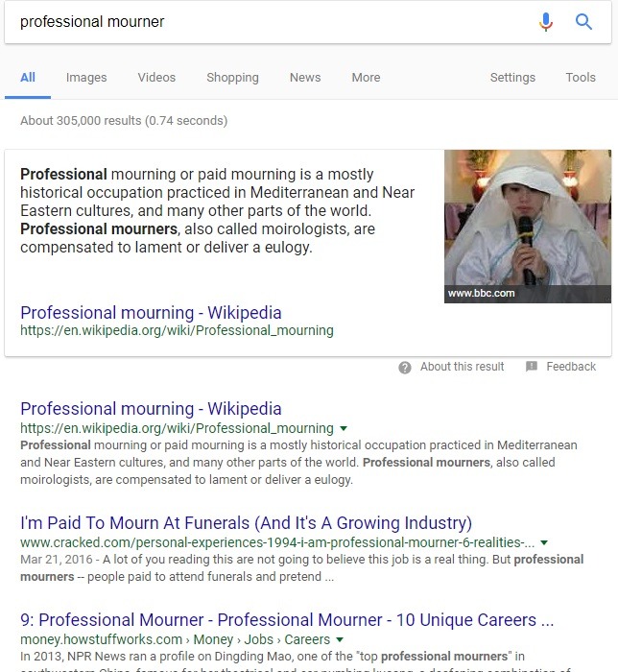Open first organic Professional mourning Wikipedia result

[151, 409]
